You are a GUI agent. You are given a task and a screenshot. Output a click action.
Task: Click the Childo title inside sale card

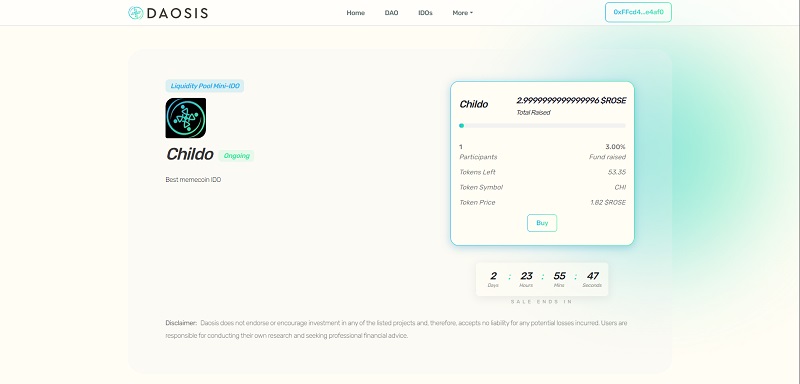click(473, 104)
